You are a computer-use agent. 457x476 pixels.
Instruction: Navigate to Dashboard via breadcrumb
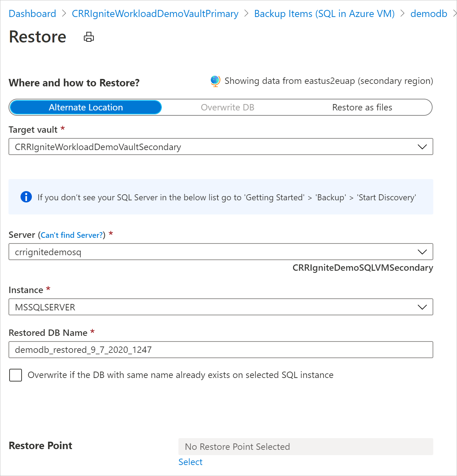pos(32,13)
